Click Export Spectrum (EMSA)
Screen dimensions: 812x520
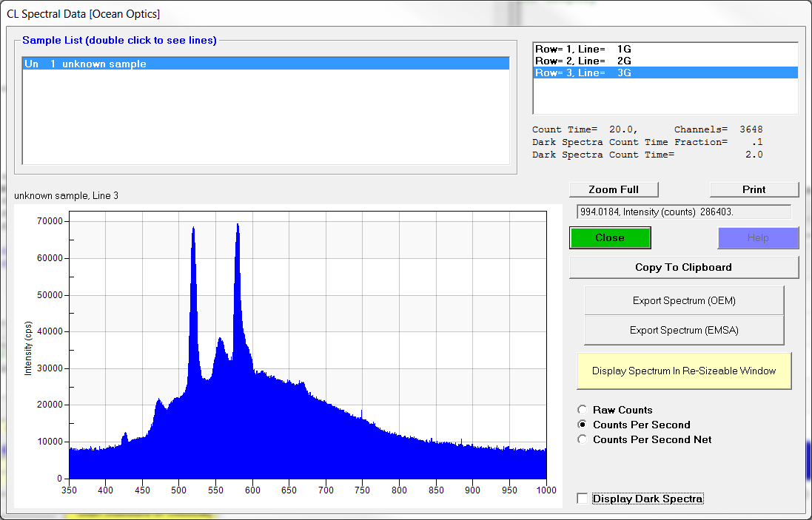point(683,331)
